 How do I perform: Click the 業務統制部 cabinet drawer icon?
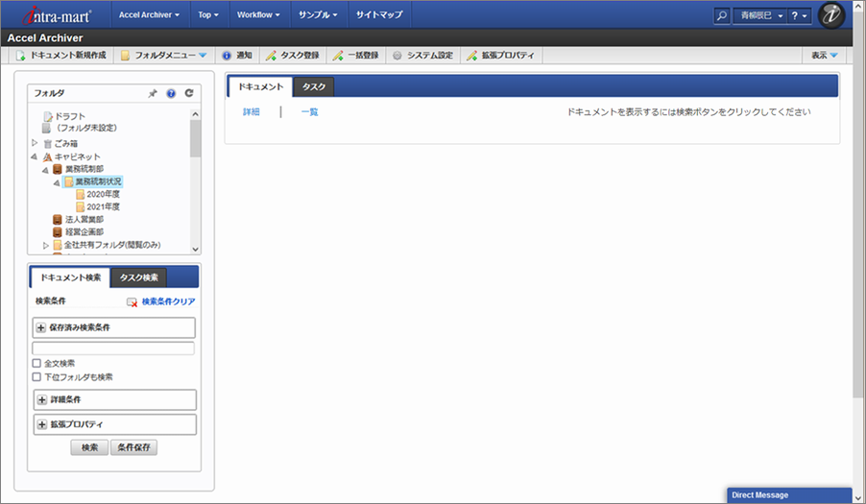click(x=57, y=169)
